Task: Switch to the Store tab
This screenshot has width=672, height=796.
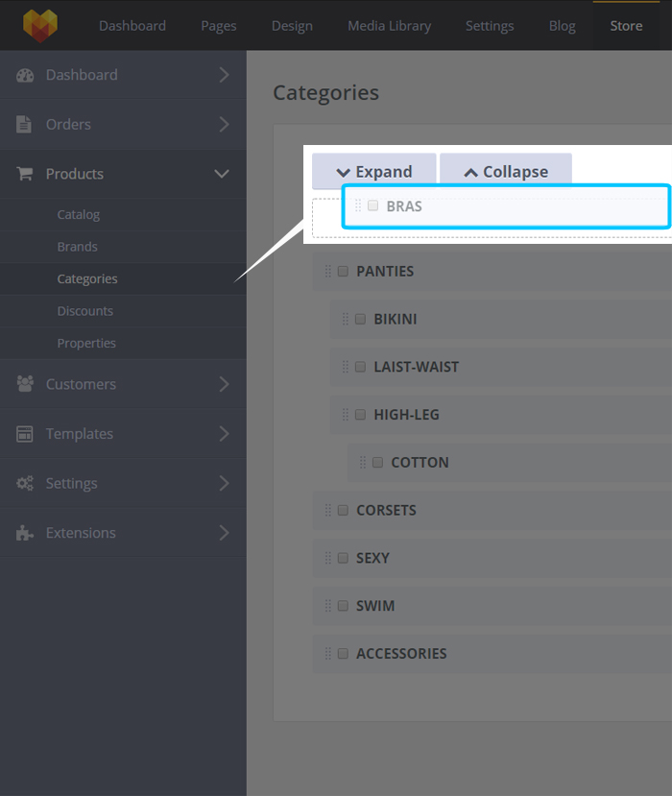Action: coord(626,26)
